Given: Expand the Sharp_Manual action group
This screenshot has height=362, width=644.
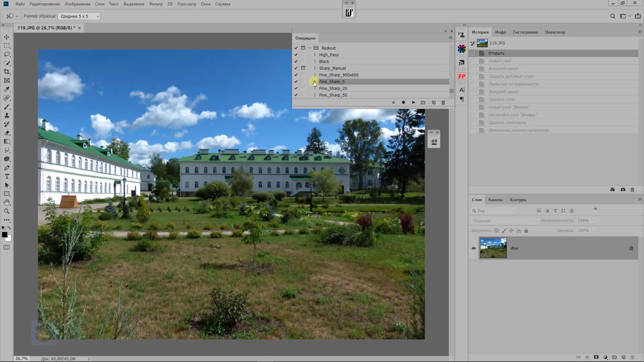Looking at the screenshot, I should tap(314, 68).
